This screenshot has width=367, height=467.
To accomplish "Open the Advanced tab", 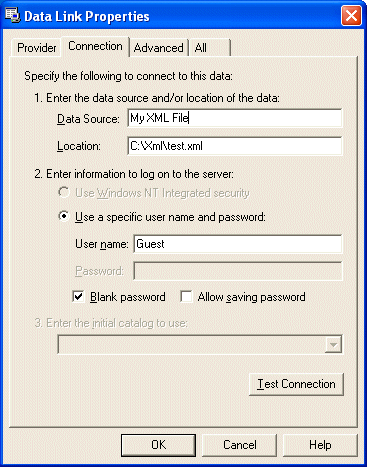I will [159, 48].
